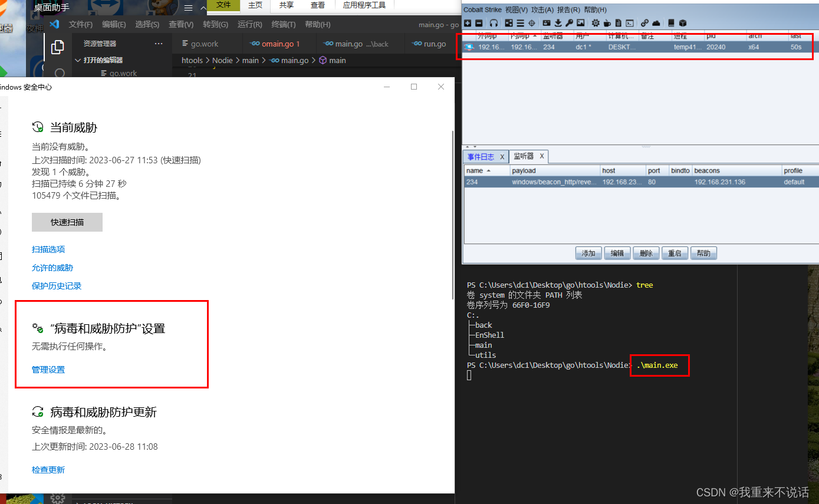Click the Cobalt Strike connect (plus) icon
Image resolution: width=819 pixels, height=504 pixels.
coord(468,23)
